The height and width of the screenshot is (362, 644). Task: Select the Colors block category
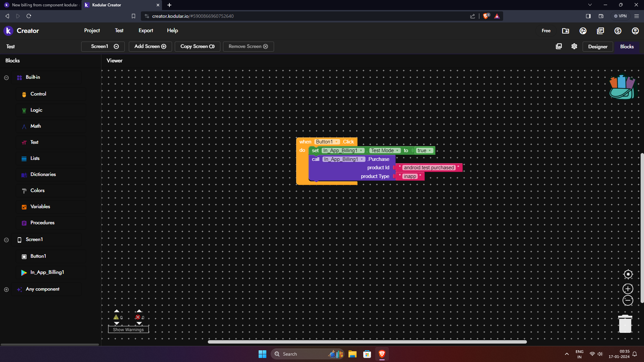point(38,190)
